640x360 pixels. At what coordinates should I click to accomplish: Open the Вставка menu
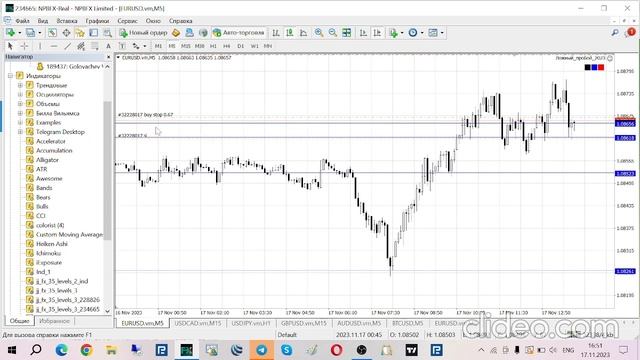point(67,21)
